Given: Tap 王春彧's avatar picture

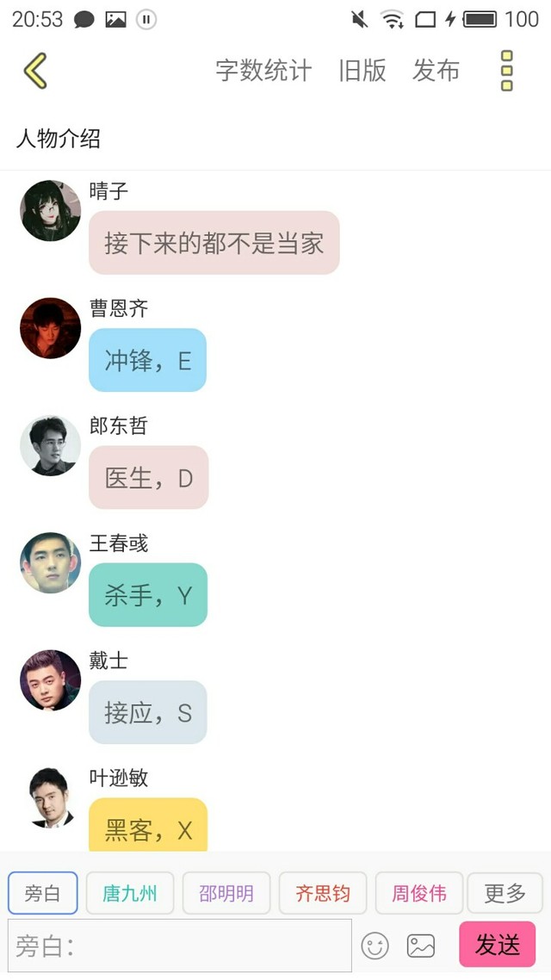Looking at the screenshot, I should point(51,562).
